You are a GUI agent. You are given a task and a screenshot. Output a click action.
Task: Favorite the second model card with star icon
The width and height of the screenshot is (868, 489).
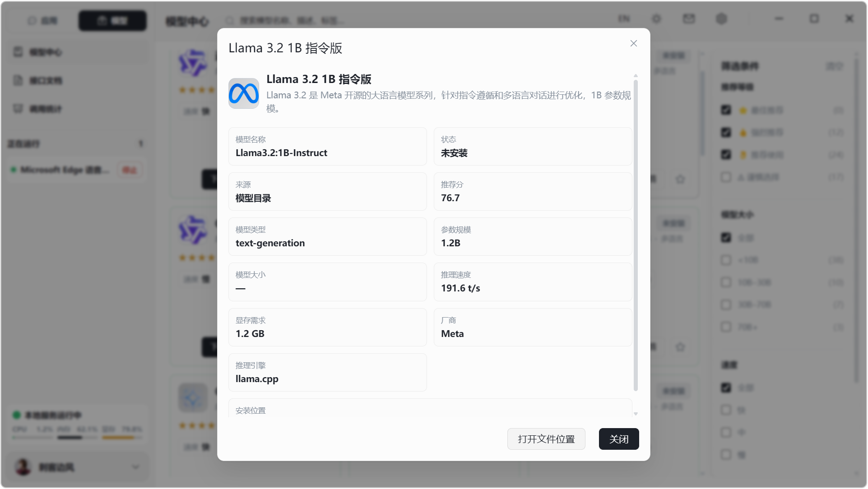[681, 347]
